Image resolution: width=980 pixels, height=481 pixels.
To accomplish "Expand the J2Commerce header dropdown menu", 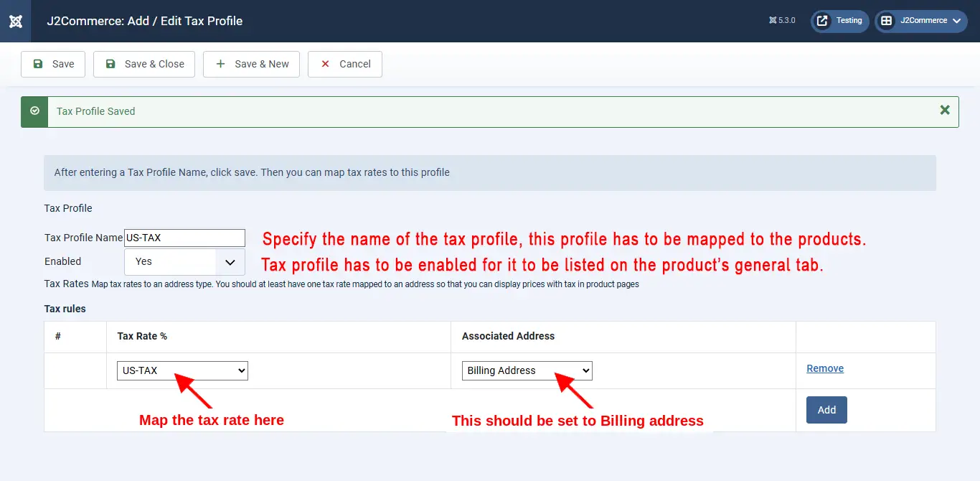I will (920, 21).
